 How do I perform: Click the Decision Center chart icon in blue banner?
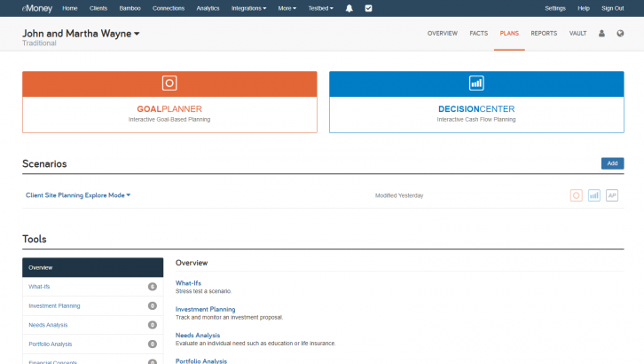coord(476,83)
